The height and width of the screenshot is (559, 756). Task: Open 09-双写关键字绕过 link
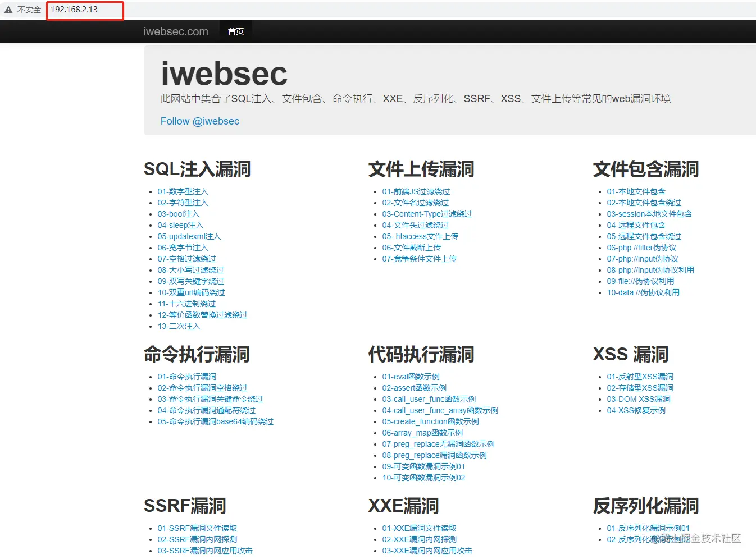coord(191,281)
